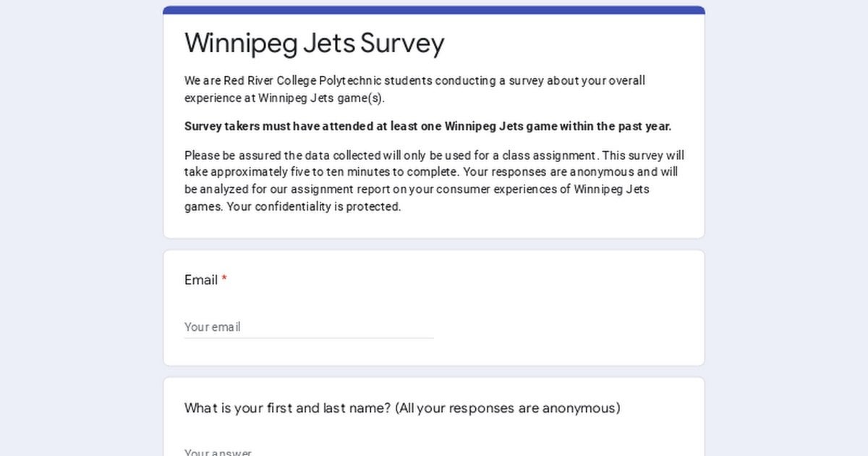
Task: Click the first and last name question text
Action: 288,408
